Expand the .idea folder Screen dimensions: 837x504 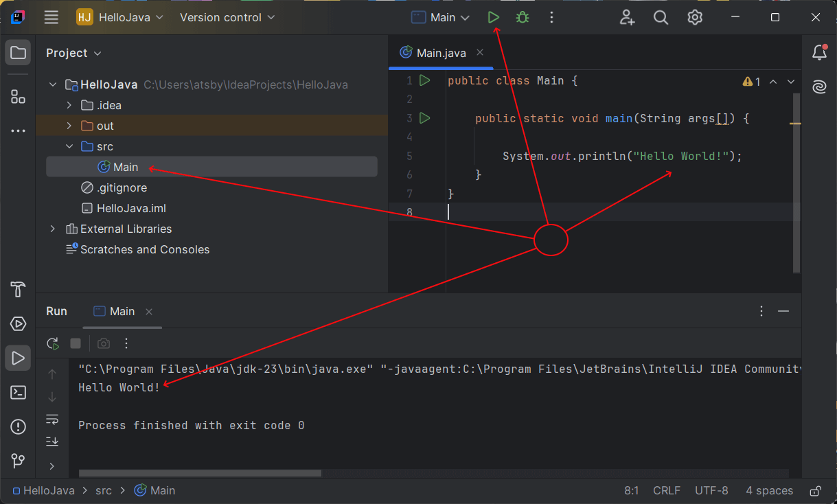[x=69, y=106]
